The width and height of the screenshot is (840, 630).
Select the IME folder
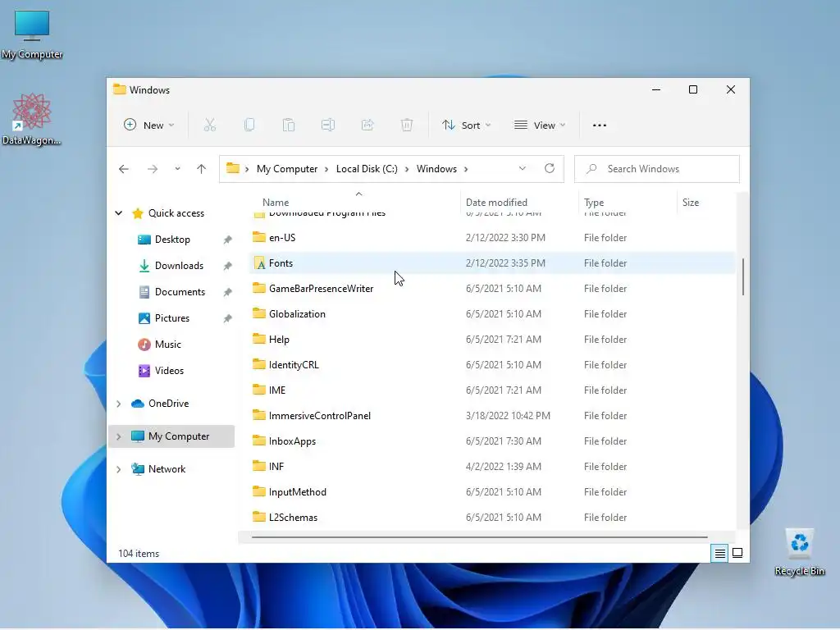[x=492, y=390]
